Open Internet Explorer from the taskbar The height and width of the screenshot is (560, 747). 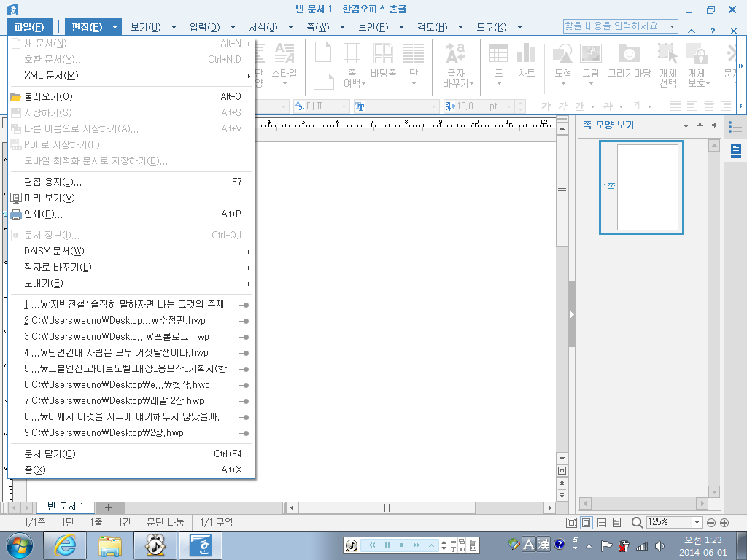click(x=65, y=545)
